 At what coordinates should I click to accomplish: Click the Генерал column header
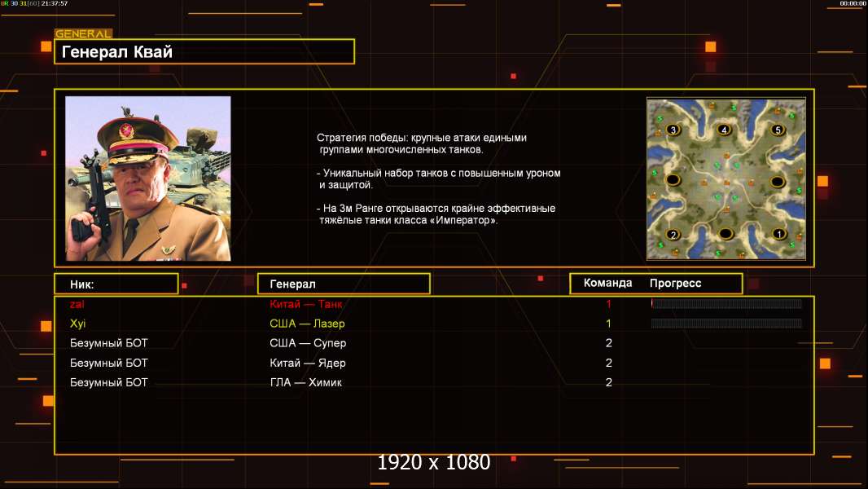click(x=344, y=284)
